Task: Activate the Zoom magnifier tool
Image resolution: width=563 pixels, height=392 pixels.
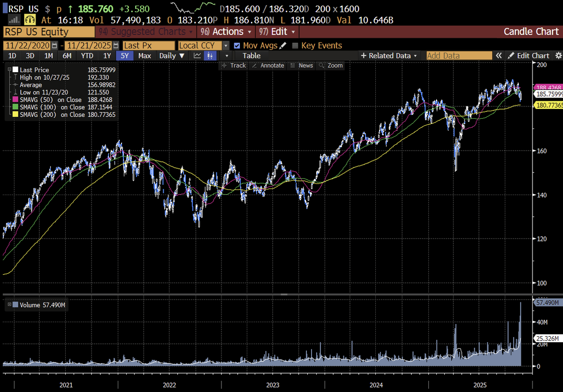Action: tap(331, 66)
